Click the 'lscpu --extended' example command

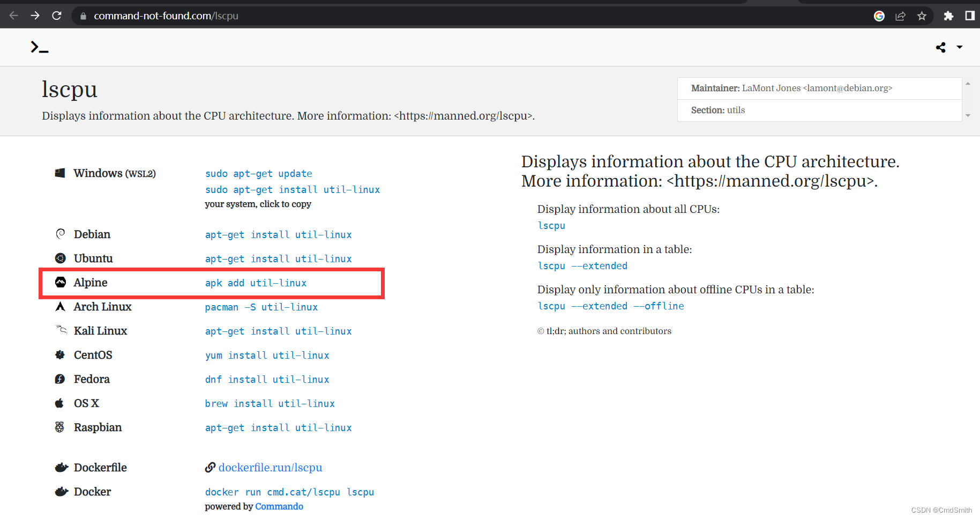click(x=582, y=266)
